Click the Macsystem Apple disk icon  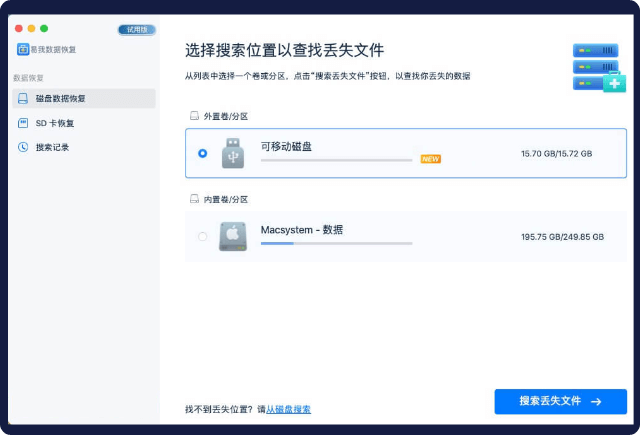click(233, 236)
